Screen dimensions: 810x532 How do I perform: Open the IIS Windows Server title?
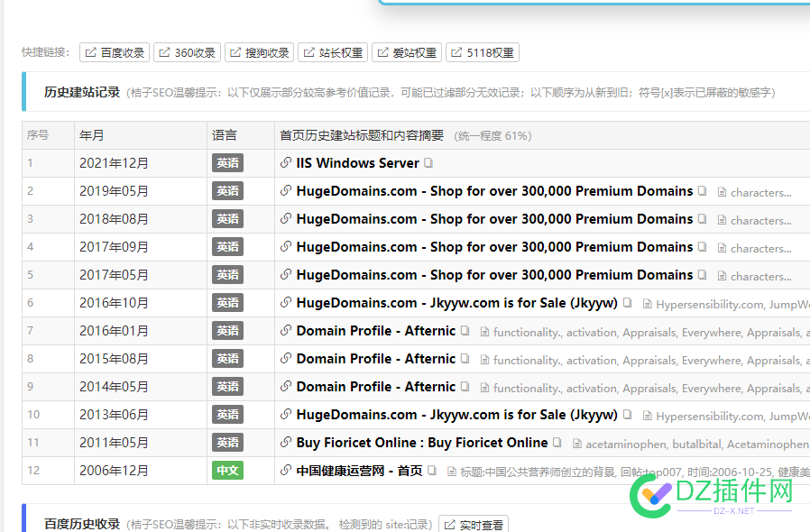pyautogui.click(x=357, y=163)
